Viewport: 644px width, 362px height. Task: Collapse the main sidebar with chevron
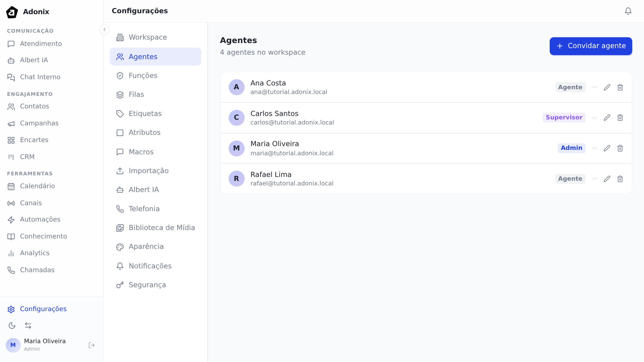point(104,29)
